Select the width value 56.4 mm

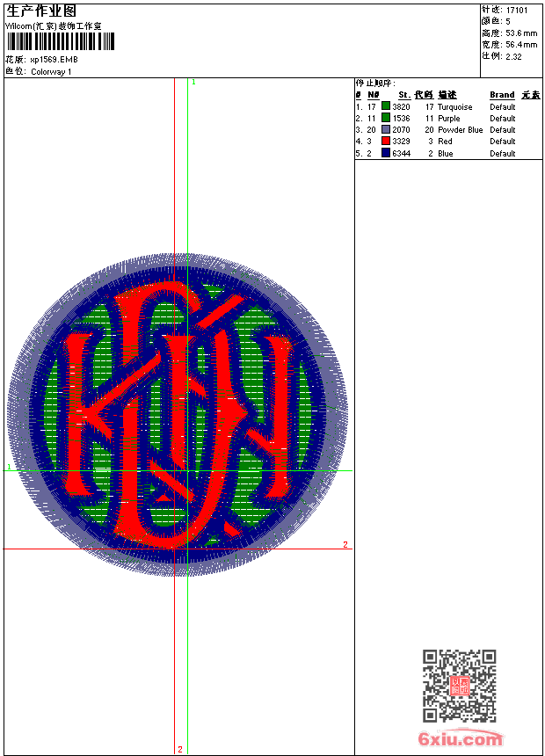521,45
